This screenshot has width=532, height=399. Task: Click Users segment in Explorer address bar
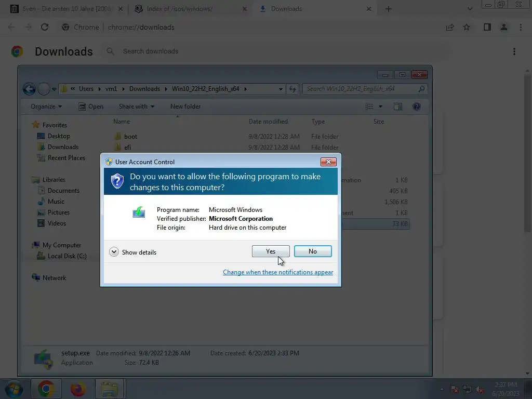tap(86, 89)
